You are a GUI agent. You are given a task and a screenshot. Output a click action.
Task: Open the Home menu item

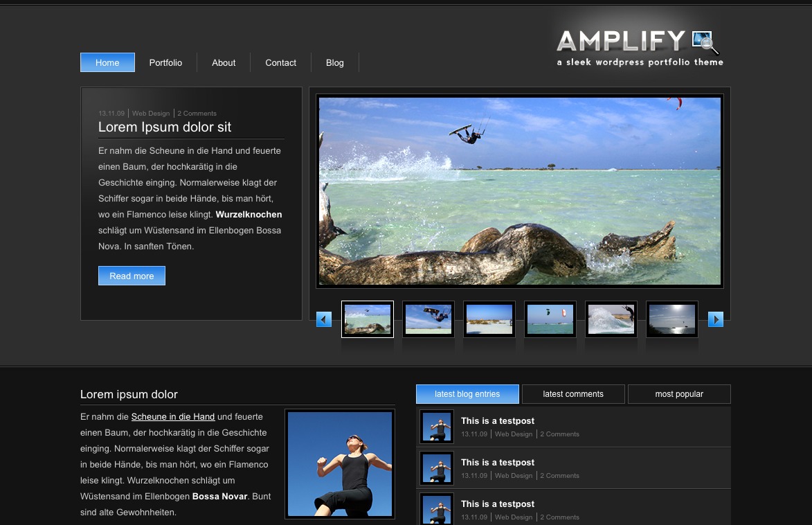click(x=107, y=63)
